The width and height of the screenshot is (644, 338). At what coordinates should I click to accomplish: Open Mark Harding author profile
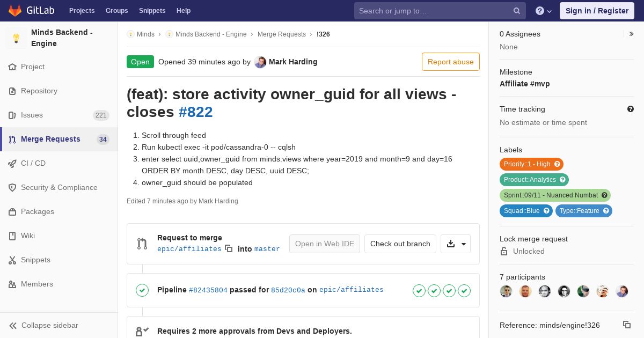[293, 62]
